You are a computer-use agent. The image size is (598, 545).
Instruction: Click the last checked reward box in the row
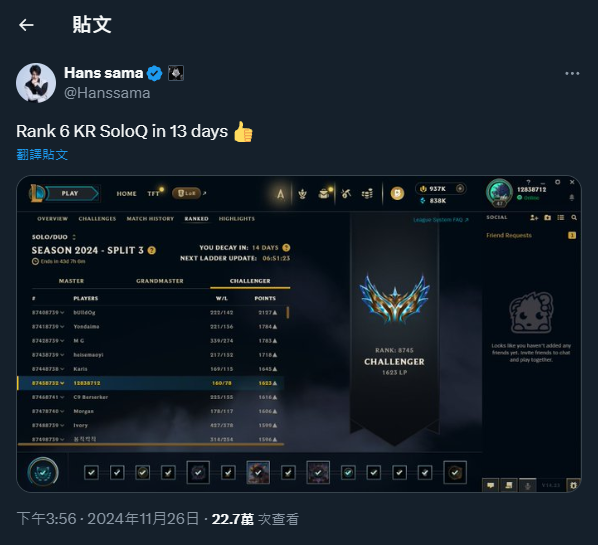455,473
